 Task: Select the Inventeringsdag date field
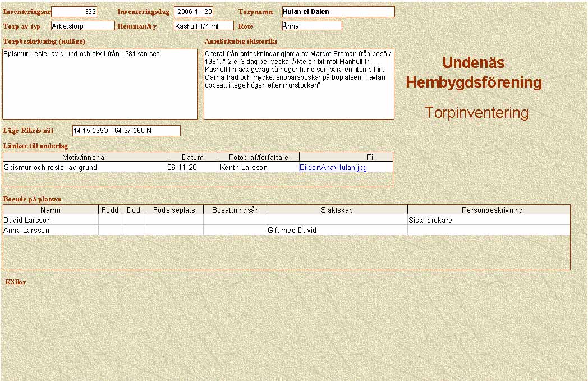pyautogui.click(x=194, y=12)
